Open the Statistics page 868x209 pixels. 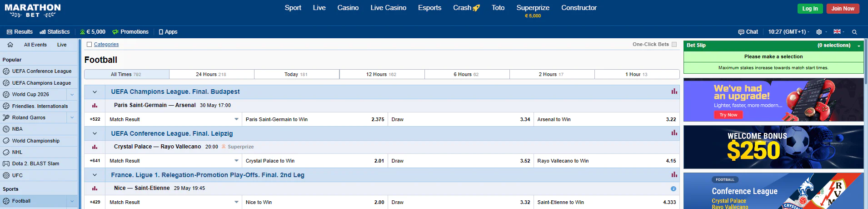click(55, 32)
